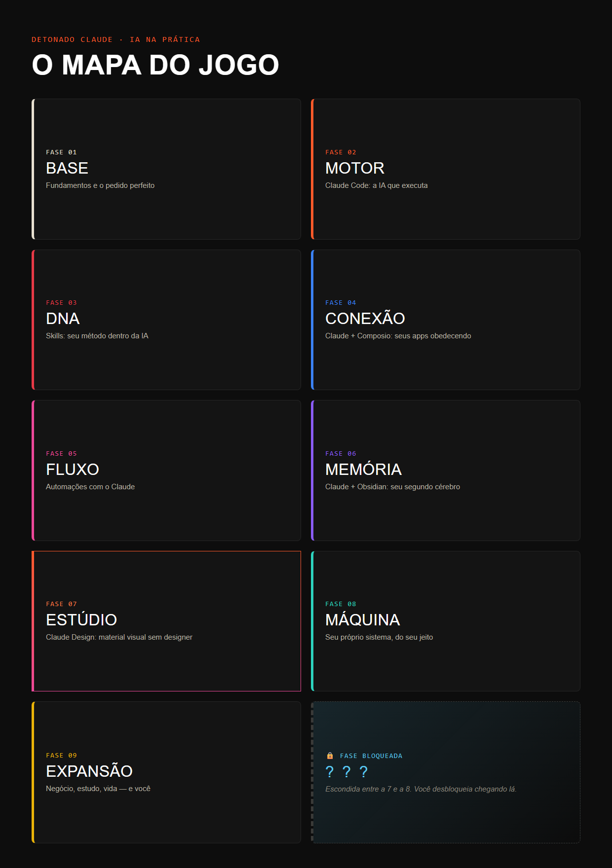Open the EXPANSÃO phase card
Screen dimensions: 612x868
pos(166,772)
